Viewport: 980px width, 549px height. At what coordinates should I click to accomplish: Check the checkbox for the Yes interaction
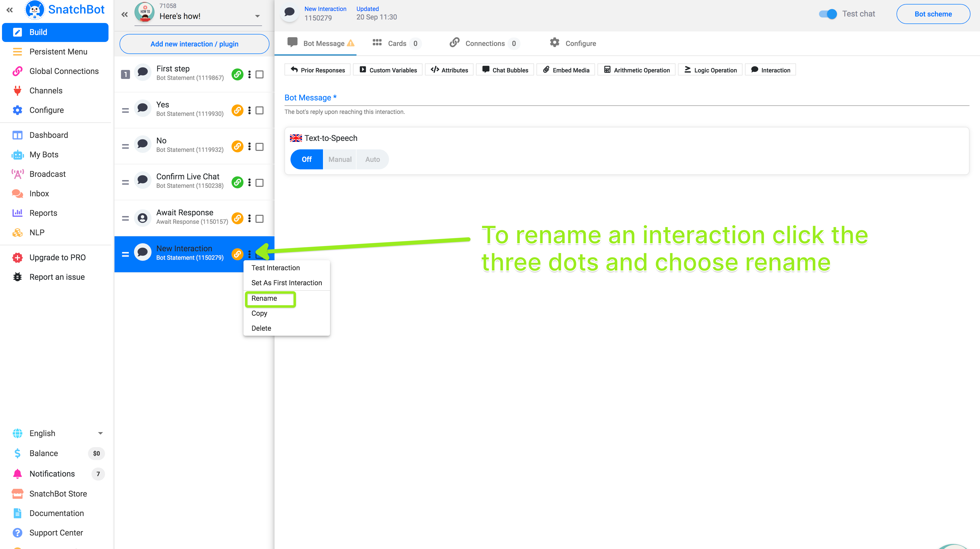click(x=259, y=110)
